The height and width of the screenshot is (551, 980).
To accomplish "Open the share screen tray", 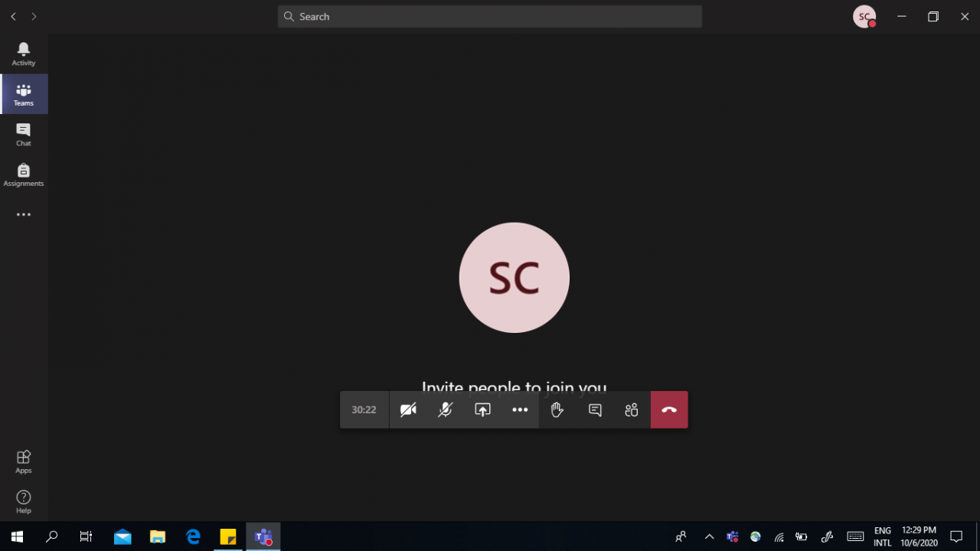I will [x=482, y=409].
